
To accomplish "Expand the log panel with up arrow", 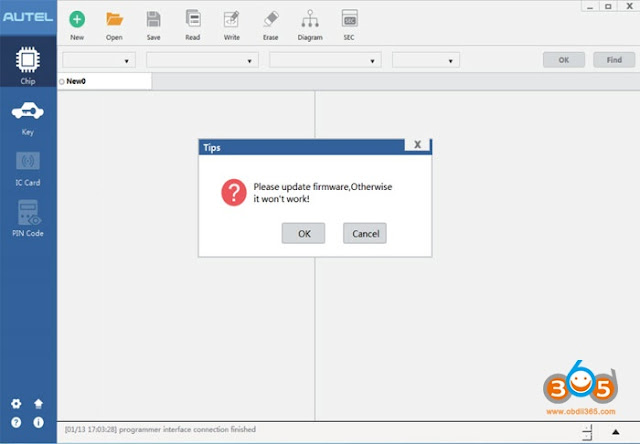I will 616,432.
